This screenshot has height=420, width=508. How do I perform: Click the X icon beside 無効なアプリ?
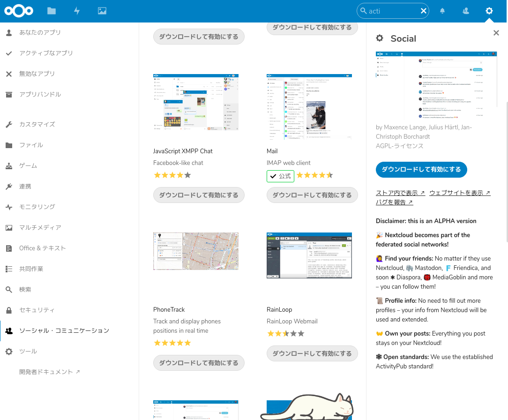click(9, 74)
